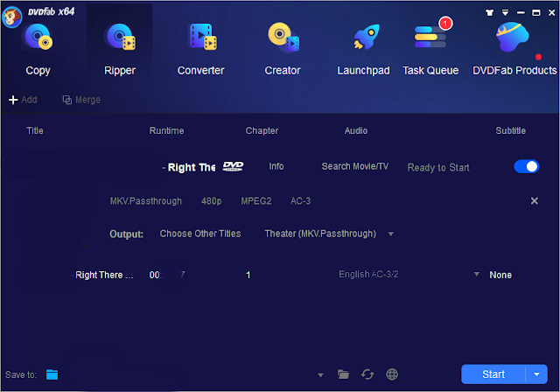Open the Creator module
This screenshot has height=392, width=560.
coord(283,49)
